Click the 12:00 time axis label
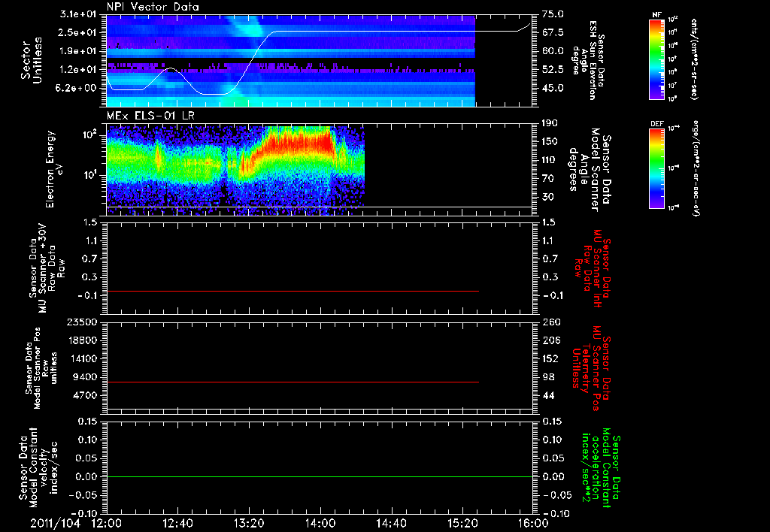 tap(107, 523)
